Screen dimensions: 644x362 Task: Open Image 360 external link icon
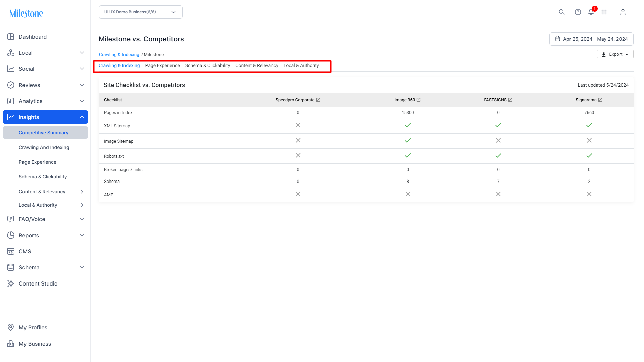click(419, 100)
